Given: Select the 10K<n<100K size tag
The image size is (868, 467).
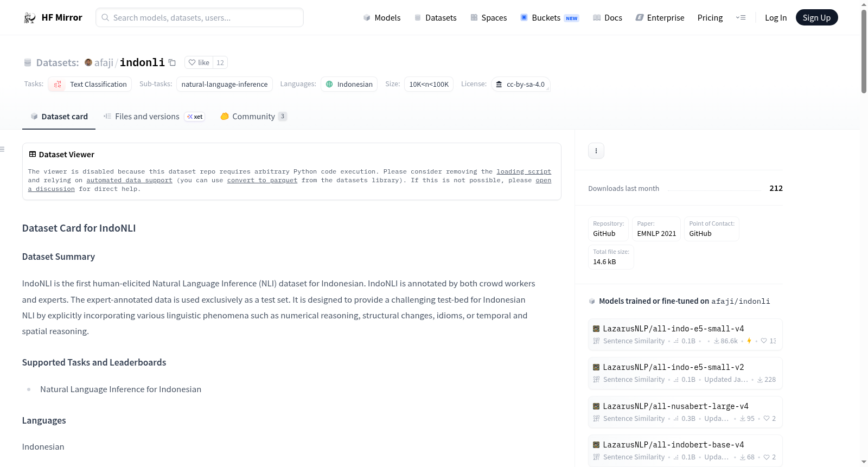Looking at the screenshot, I should click(x=429, y=84).
